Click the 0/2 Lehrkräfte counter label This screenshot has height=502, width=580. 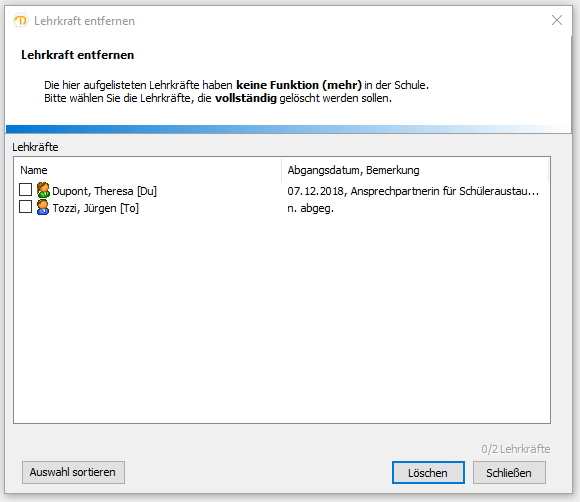[516, 449]
